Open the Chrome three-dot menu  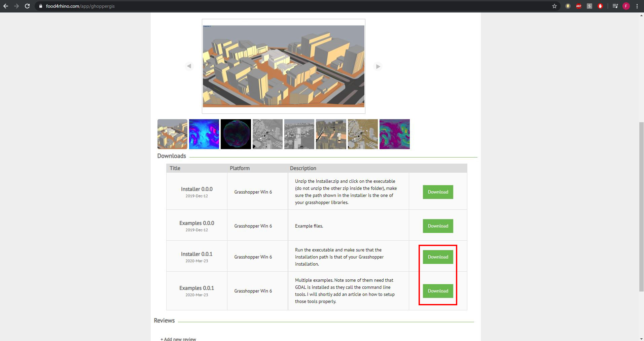click(x=637, y=6)
